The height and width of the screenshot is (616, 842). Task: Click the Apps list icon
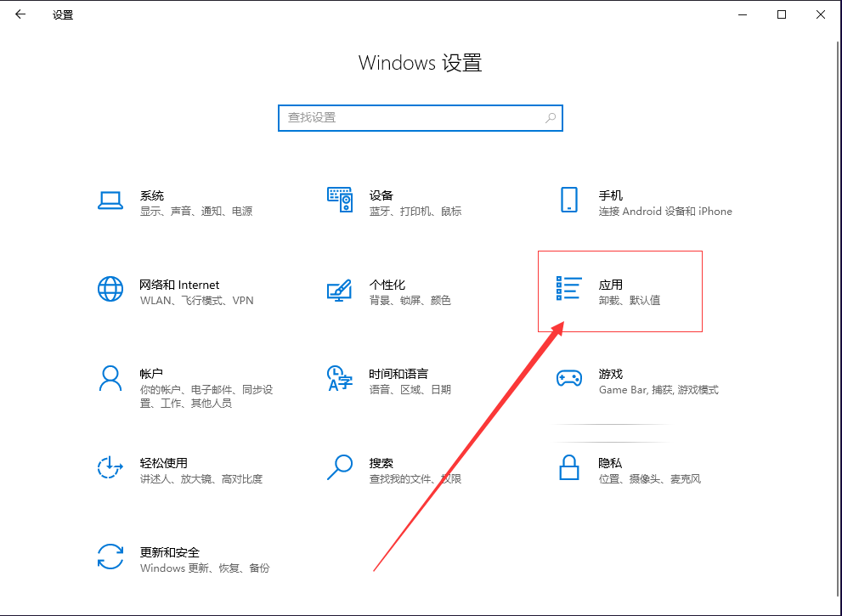(x=569, y=288)
